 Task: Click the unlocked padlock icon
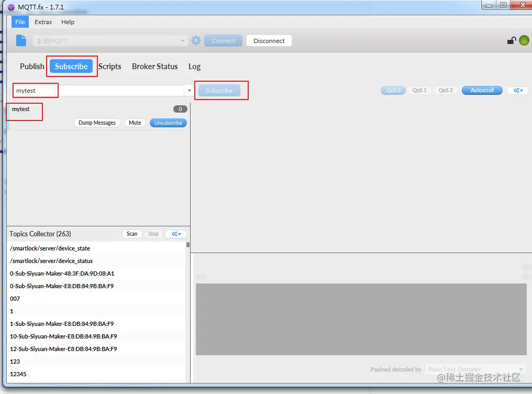pos(511,40)
